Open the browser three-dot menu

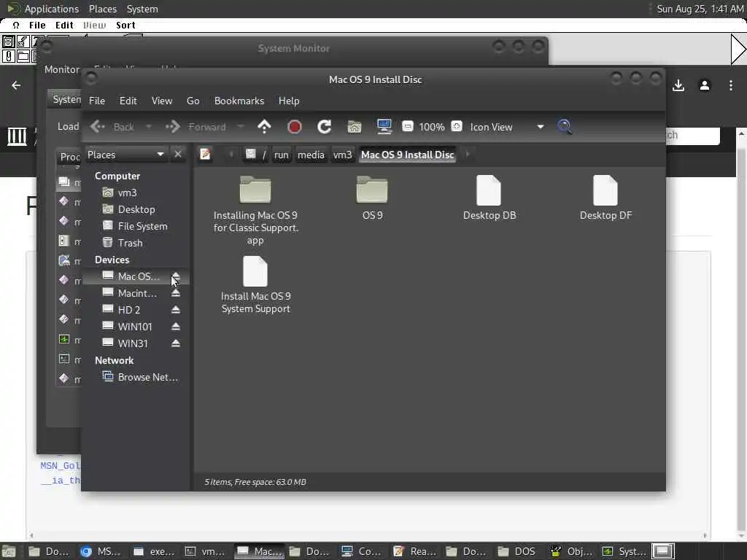(731, 85)
